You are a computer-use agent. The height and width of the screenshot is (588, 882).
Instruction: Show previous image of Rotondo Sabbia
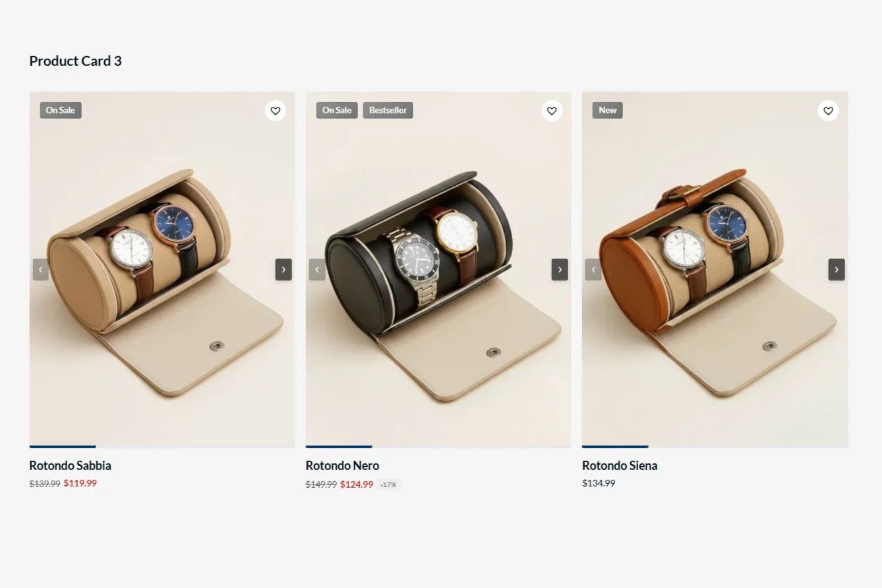[x=41, y=270]
